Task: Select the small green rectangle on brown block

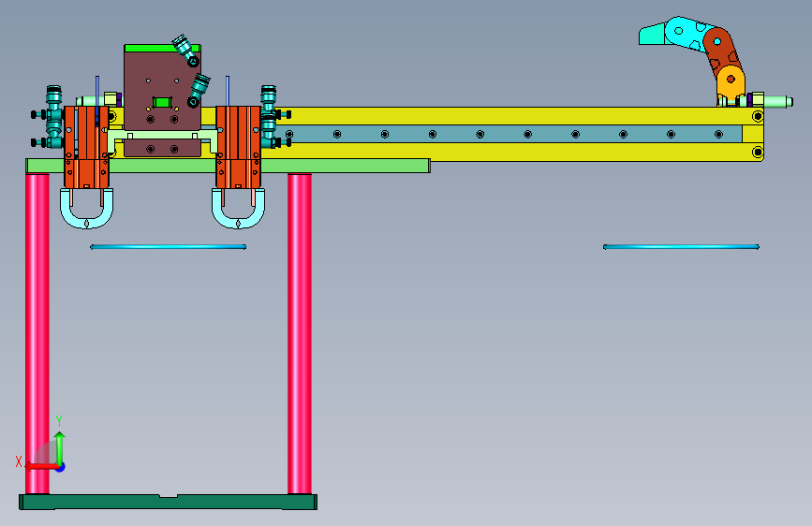Action: [162, 102]
